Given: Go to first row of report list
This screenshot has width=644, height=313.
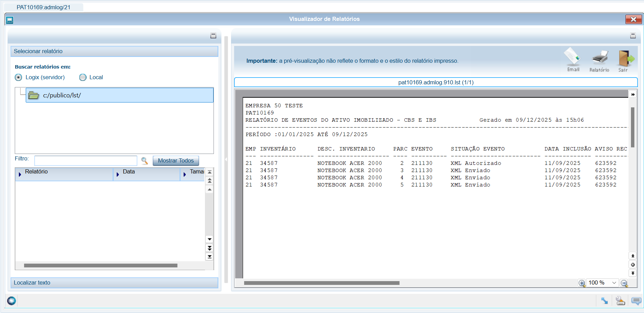Looking at the screenshot, I should point(209,172).
